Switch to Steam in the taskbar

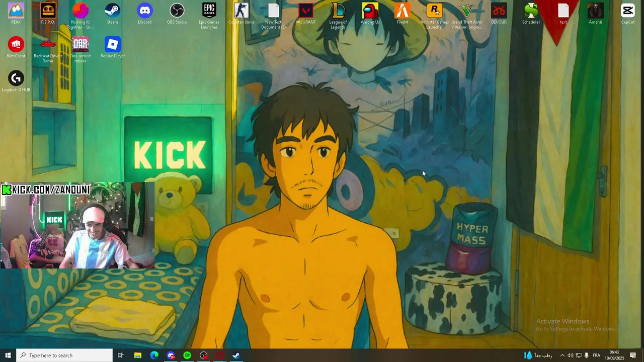coord(236,355)
